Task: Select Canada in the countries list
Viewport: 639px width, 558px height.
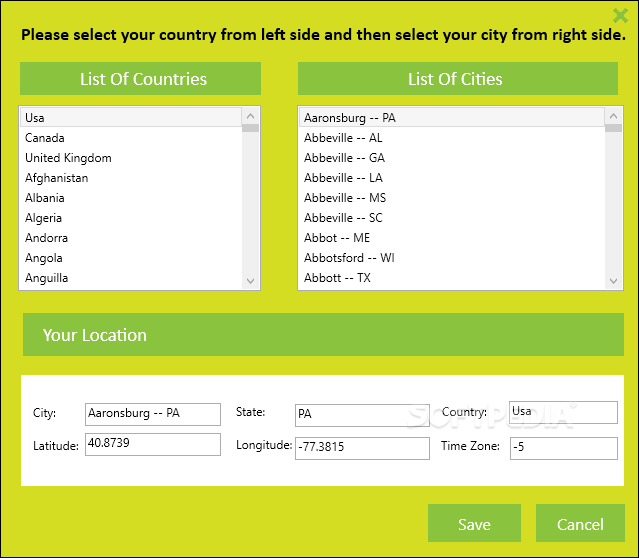Action: pos(131,138)
